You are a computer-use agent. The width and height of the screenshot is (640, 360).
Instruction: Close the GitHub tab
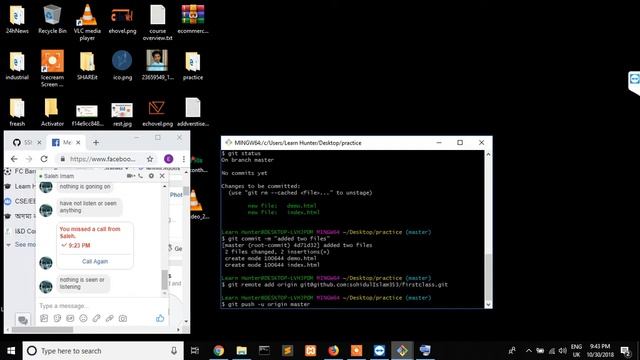click(x=39, y=142)
